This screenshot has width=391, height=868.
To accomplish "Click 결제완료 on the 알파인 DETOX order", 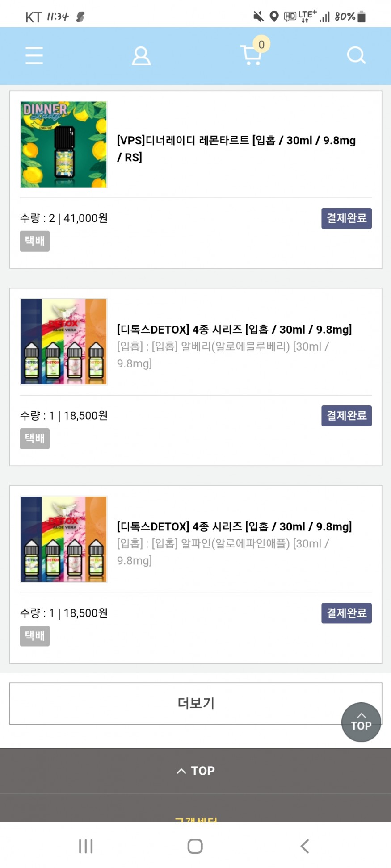I will [346, 613].
